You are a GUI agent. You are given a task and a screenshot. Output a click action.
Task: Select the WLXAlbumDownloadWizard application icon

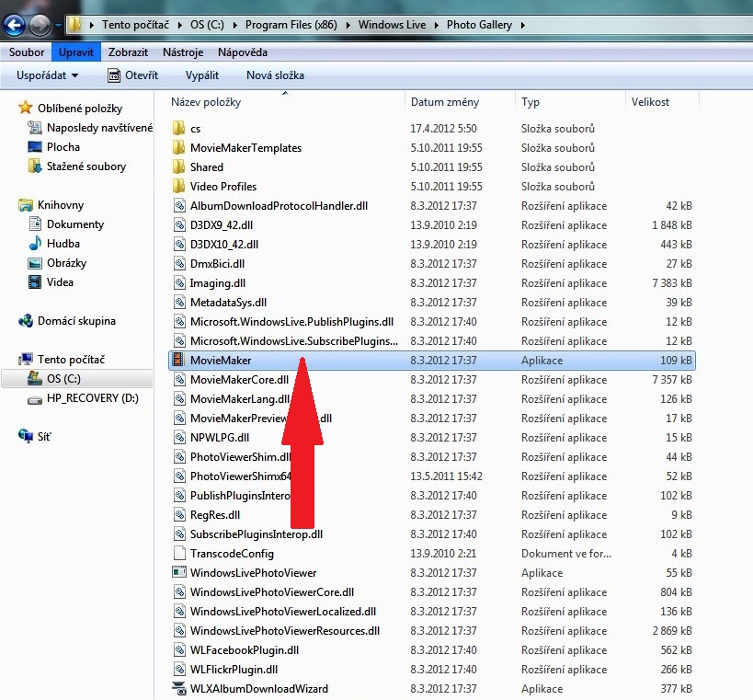179,688
